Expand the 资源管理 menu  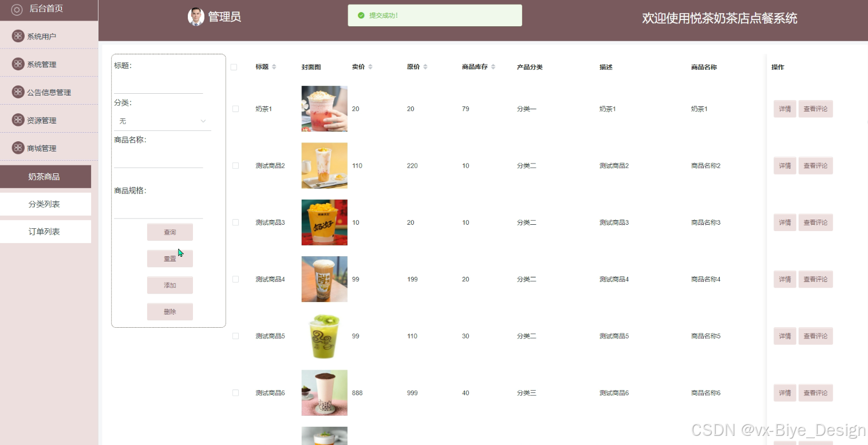[x=49, y=120]
